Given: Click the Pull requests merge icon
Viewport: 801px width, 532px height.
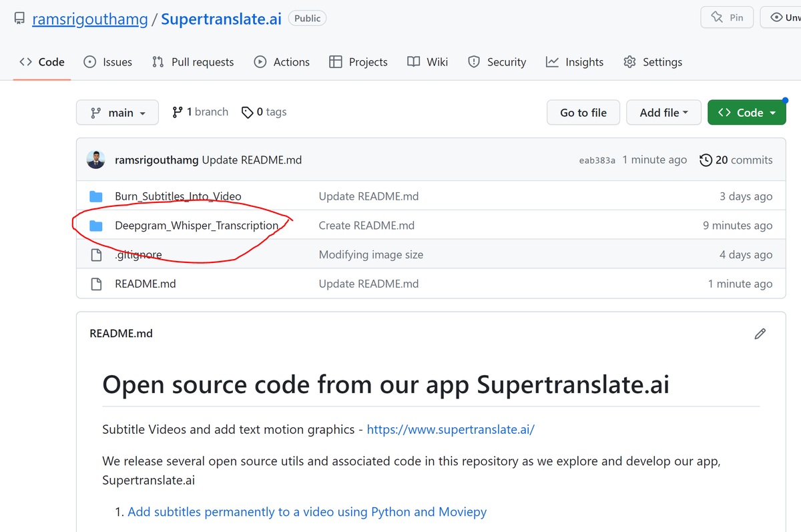Looking at the screenshot, I should pyautogui.click(x=158, y=62).
